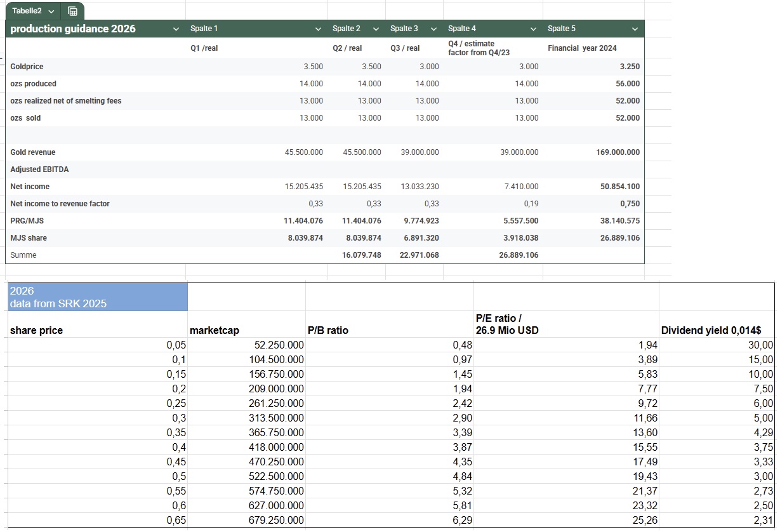Select the blue '2026 data from SRK 2025' cell
Viewport: 780px width, 532px height.
[x=98, y=297]
